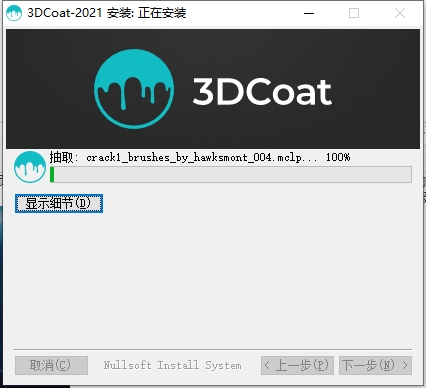Click the Show Details (显示细节) button
Screen dimensions: 426x388
coord(59,203)
